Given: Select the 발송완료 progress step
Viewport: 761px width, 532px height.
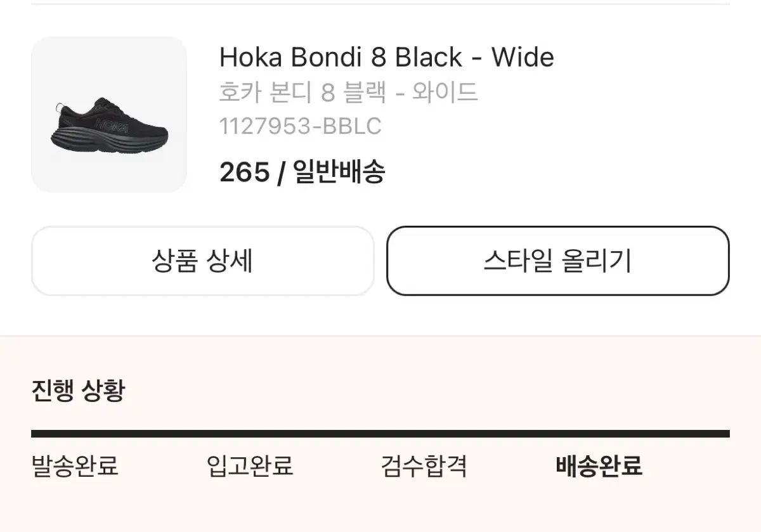Looking at the screenshot, I should pyautogui.click(x=75, y=466).
